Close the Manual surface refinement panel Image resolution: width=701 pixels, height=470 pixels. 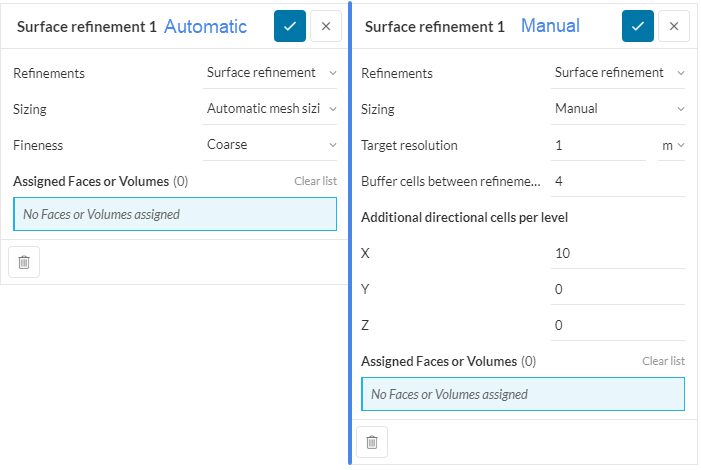coord(673,26)
